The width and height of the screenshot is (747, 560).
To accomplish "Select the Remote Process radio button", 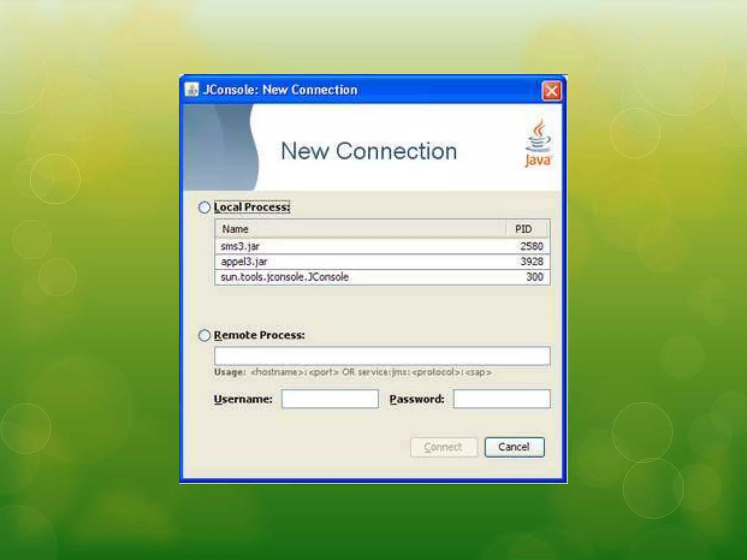I will pyautogui.click(x=204, y=335).
